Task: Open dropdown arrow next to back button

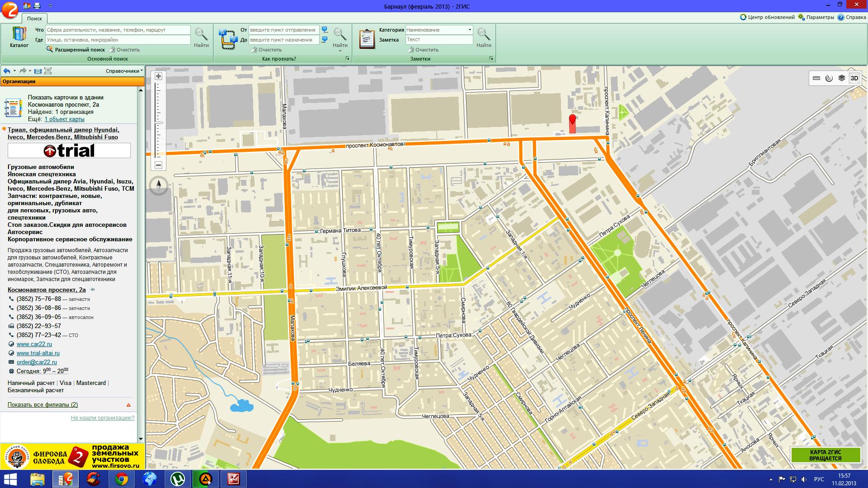Action: (x=14, y=71)
